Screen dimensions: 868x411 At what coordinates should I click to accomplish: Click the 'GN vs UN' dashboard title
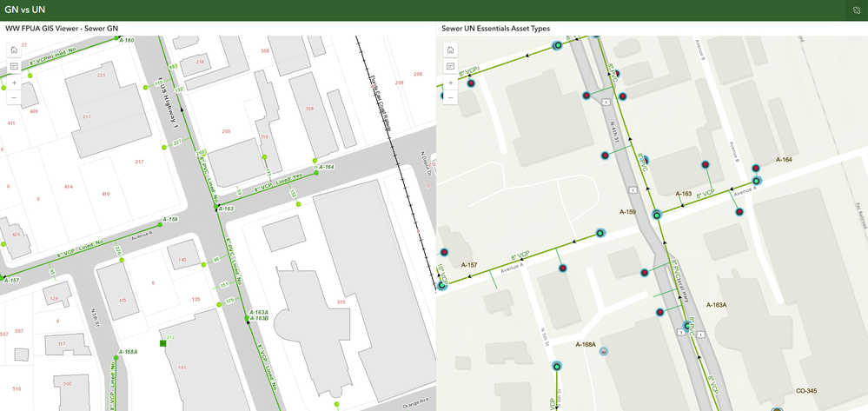25,10
